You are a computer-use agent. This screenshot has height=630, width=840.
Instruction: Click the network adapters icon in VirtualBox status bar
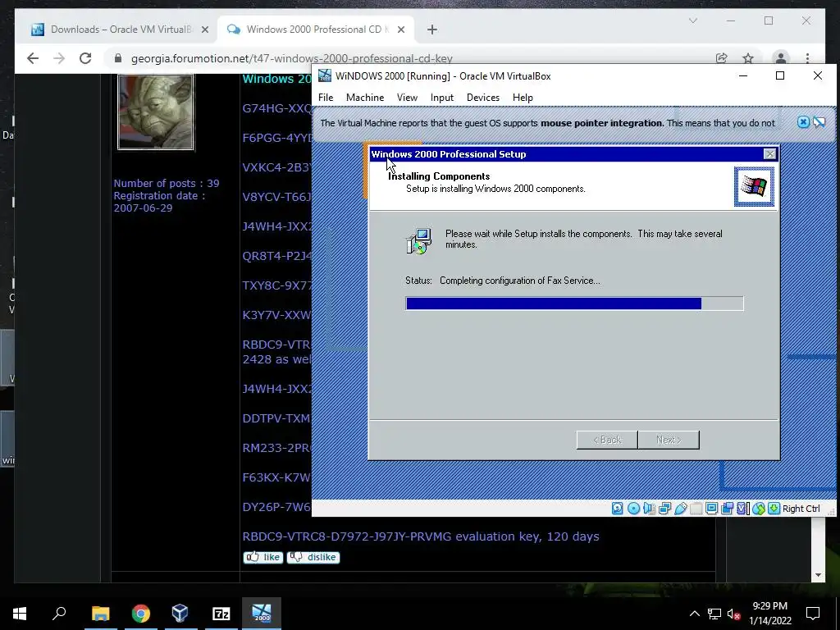[664, 509]
